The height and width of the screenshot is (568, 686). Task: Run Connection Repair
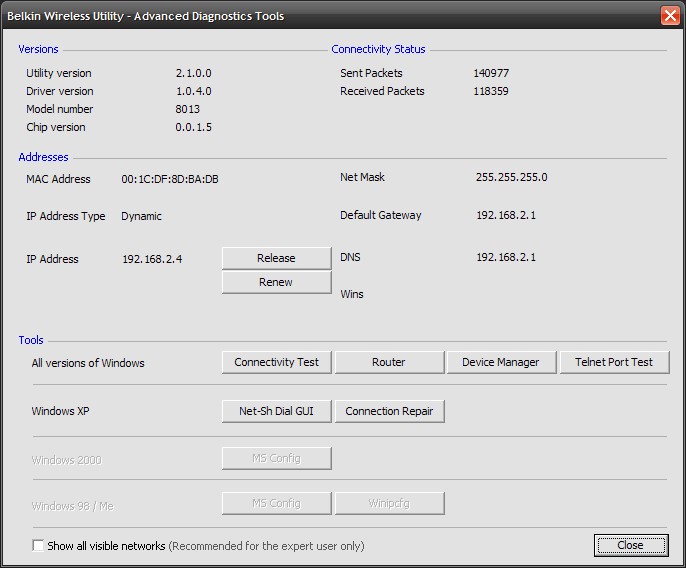click(389, 411)
